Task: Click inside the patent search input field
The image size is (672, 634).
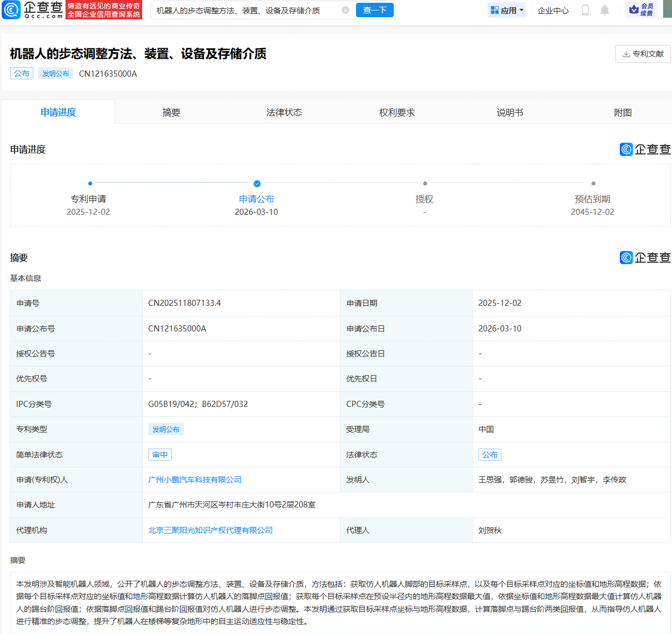Action: pyautogui.click(x=244, y=10)
